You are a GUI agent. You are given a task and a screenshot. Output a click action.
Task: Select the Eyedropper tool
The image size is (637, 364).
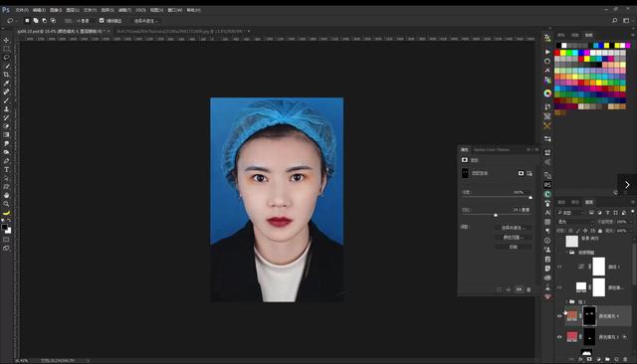(6, 84)
